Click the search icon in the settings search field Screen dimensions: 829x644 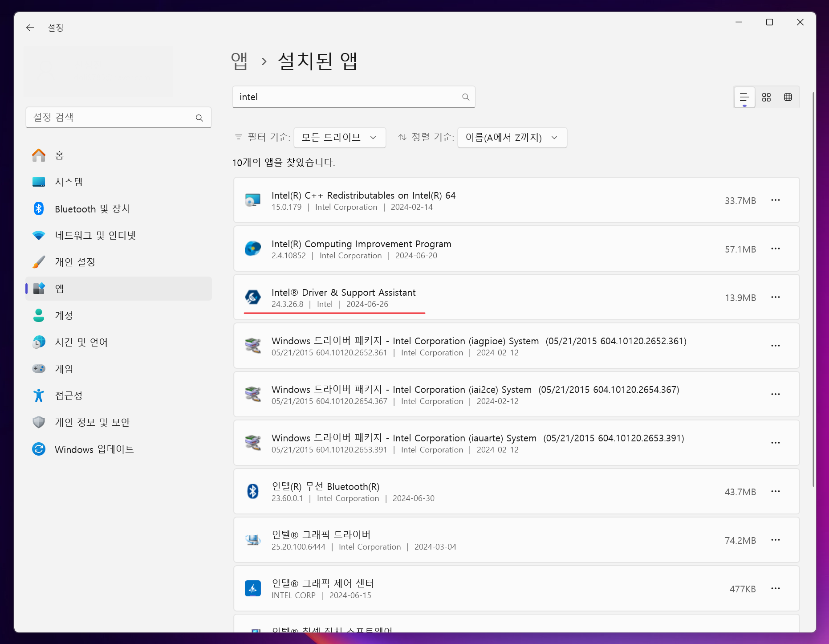(199, 118)
